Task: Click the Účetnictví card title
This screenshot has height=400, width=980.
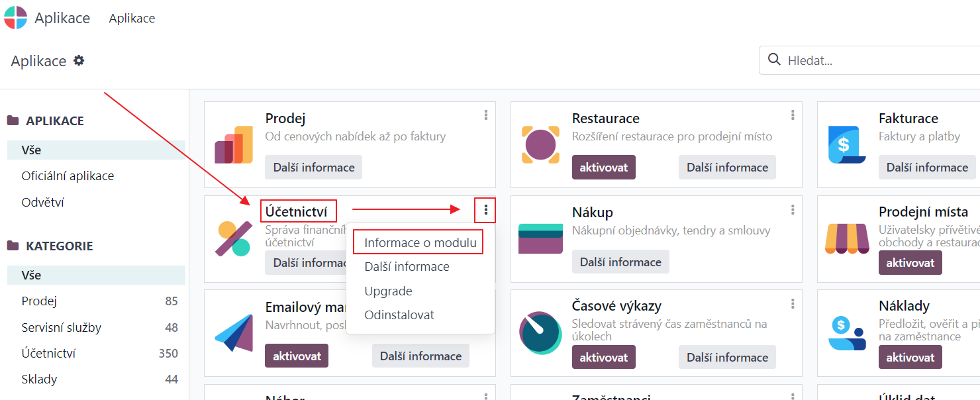Action: click(297, 212)
